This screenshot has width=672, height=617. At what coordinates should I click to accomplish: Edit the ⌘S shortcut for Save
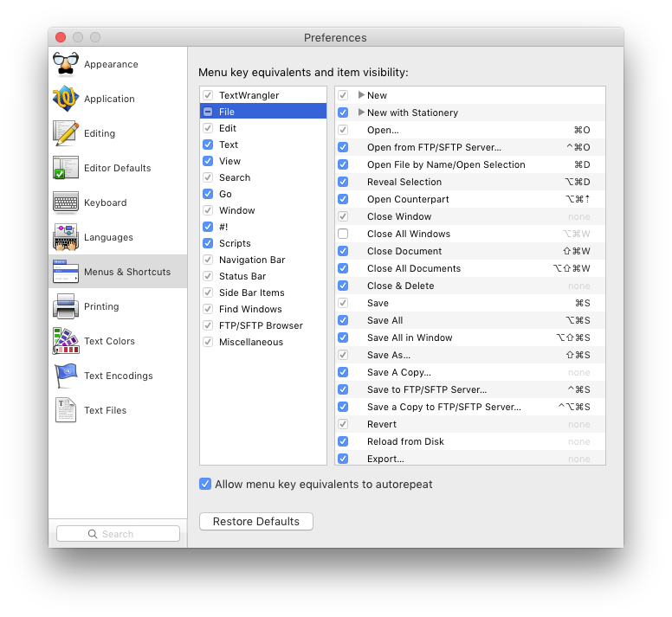[x=583, y=303]
